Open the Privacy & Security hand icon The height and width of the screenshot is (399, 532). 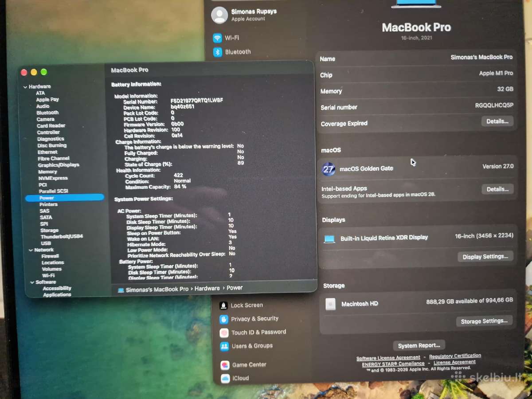coord(224,319)
